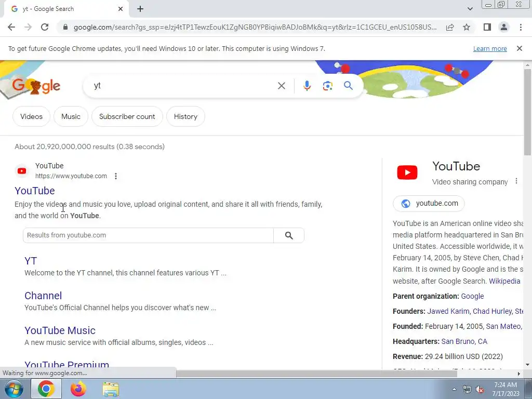The height and width of the screenshot is (399, 532).
Task: Focus the Google search box containing yt
Action: [x=183, y=86]
